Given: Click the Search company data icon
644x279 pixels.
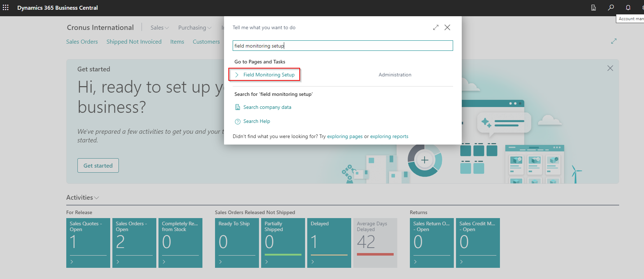Looking at the screenshot, I should (x=238, y=107).
